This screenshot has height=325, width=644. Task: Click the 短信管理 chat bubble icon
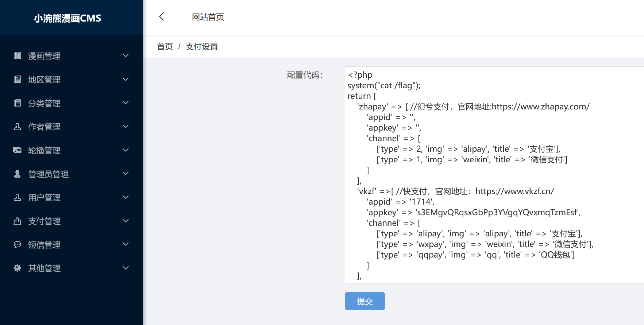(x=17, y=244)
